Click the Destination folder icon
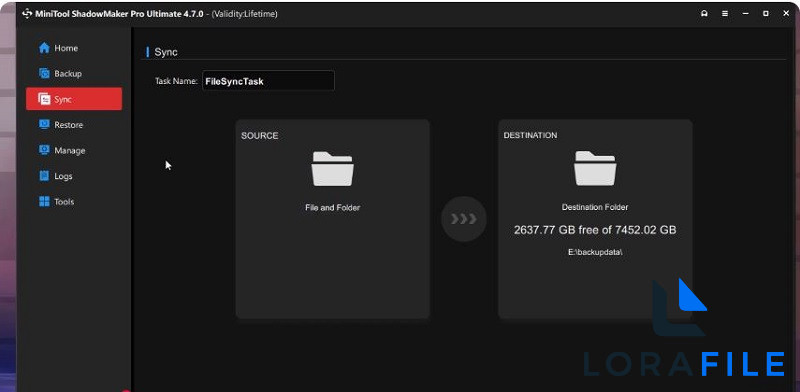800x392 pixels. pyautogui.click(x=595, y=168)
